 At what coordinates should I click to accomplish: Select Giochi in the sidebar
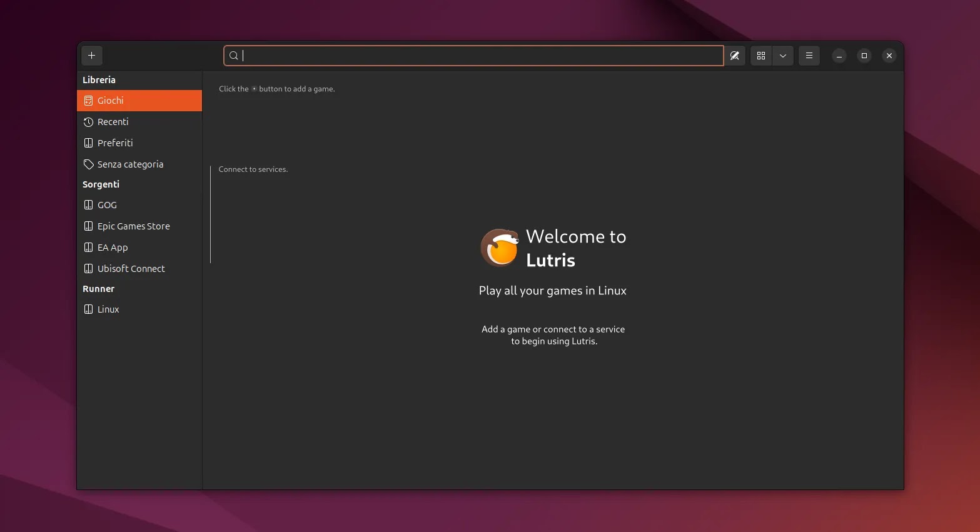point(139,101)
